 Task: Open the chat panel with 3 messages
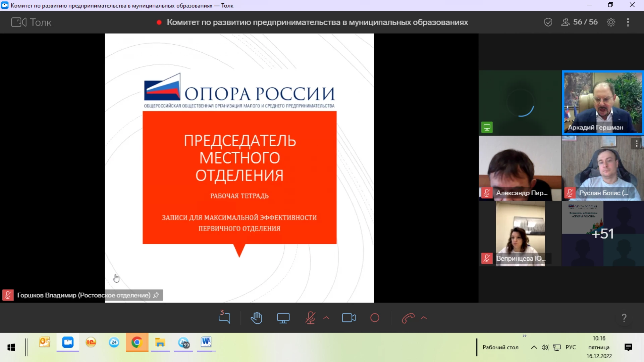coord(224,317)
